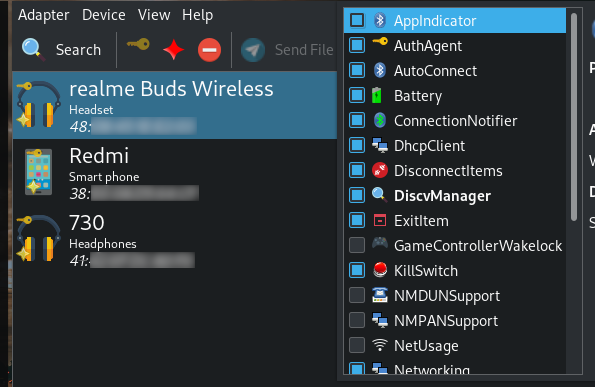Select the ExitItem plugin name
Screen dimensions: 595x387
pyautogui.click(x=421, y=221)
